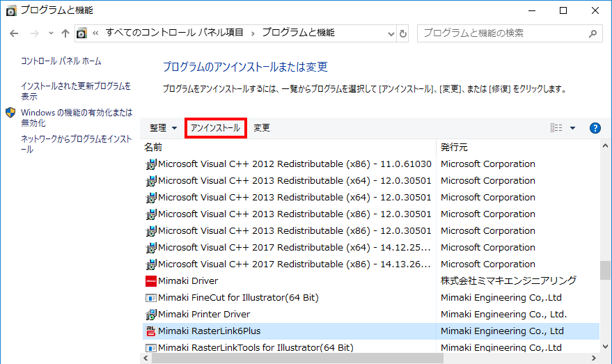The image size is (612, 364).
Task: Open Control Panel Home link
Action: tap(61, 61)
